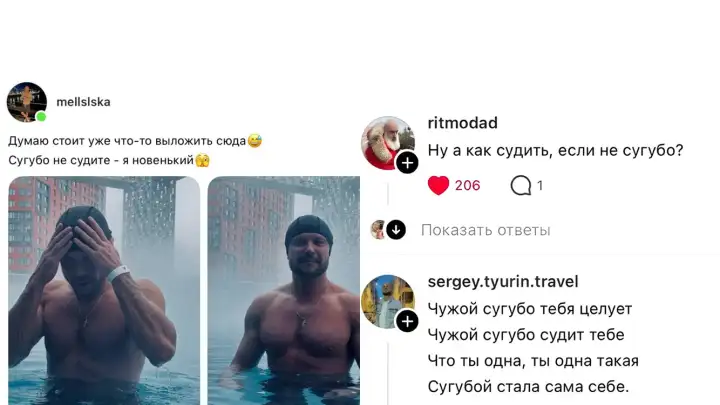Like ritmodad's comment with the red heart

tap(438, 186)
